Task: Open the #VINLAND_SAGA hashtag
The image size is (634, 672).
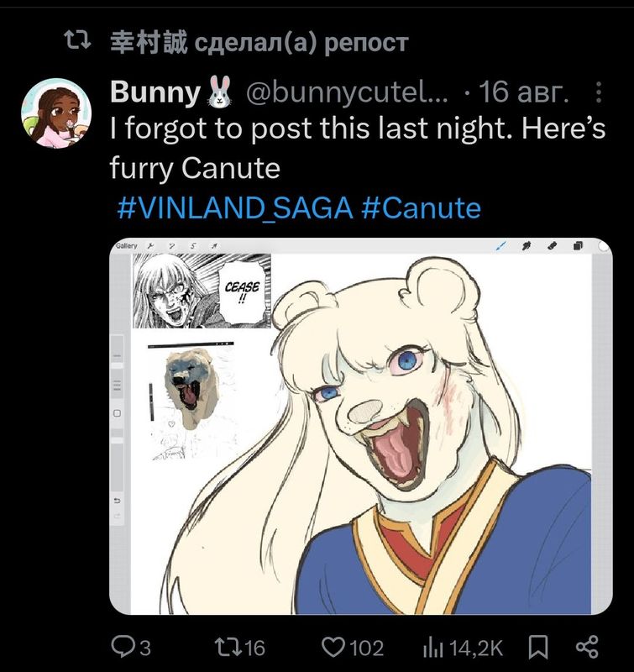Action: pos(235,207)
